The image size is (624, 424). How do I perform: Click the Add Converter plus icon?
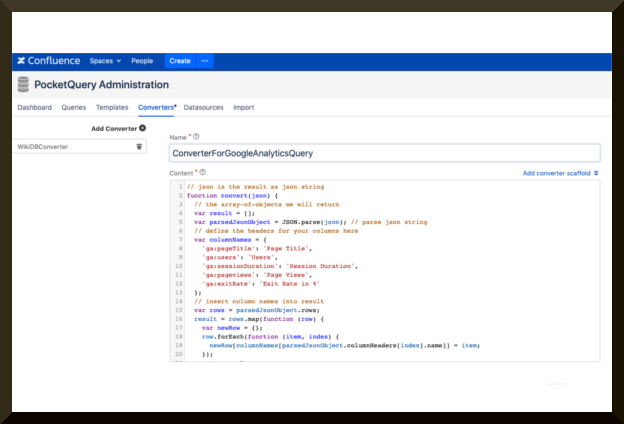click(142, 128)
